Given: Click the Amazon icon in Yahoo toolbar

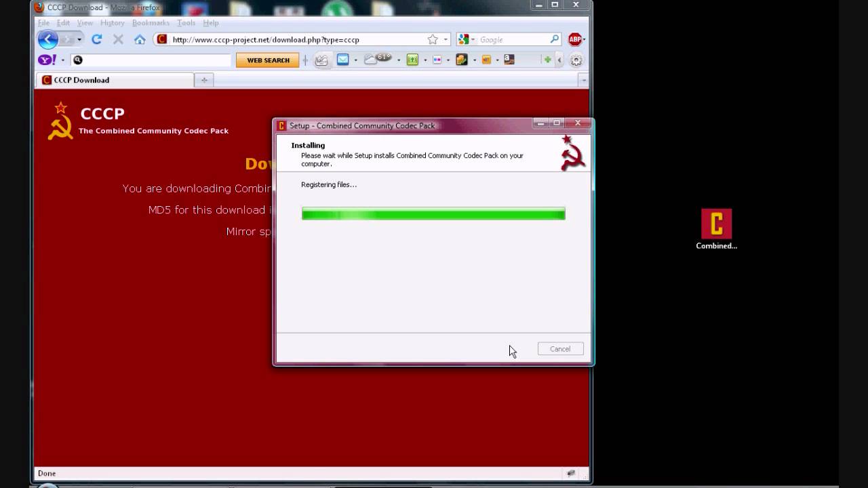Looking at the screenshot, I should 509,60.
